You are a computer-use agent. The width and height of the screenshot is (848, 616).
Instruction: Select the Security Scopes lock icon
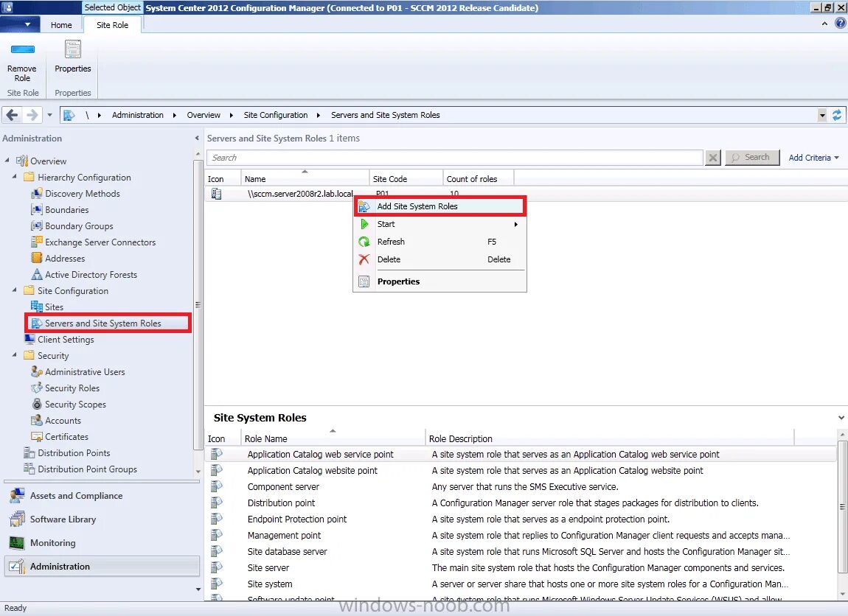tap(36, 405)
